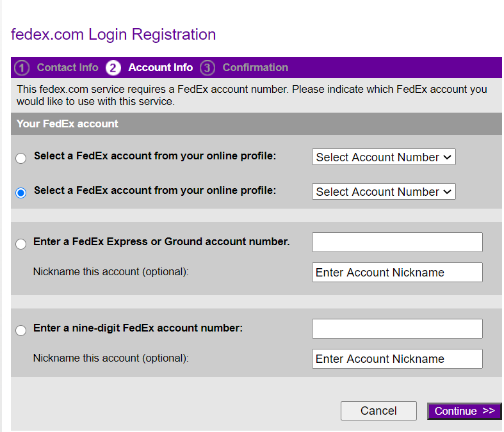Click the 'Your FedEx account' section header
This screenshot has width=504, height=432.
[x=256, y=124]
